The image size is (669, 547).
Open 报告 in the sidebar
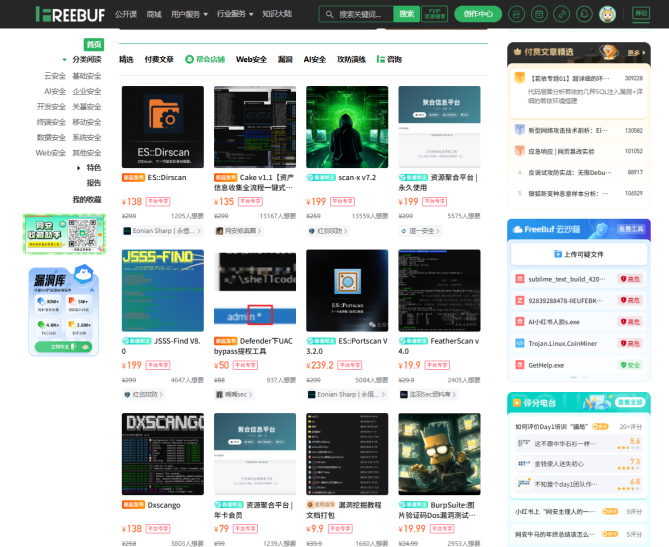pyautogui.click(x=94, y=183)
